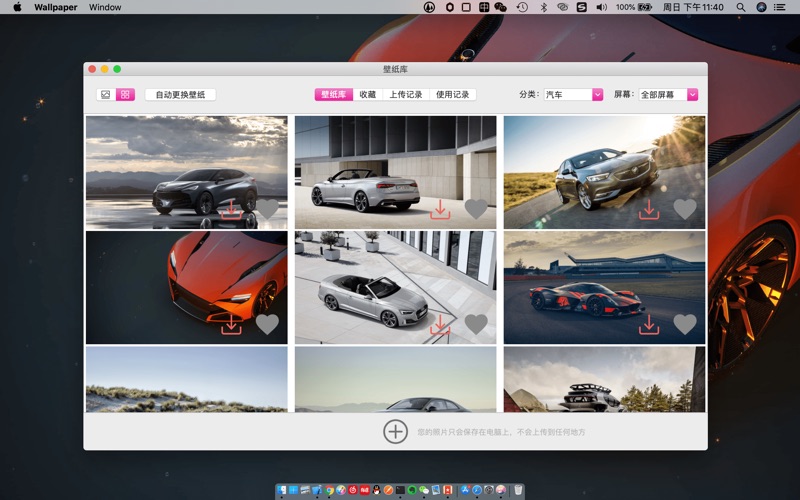Download the sedan on sunny road wallpaper
This screenshot has width=800, height=500.
649,209
